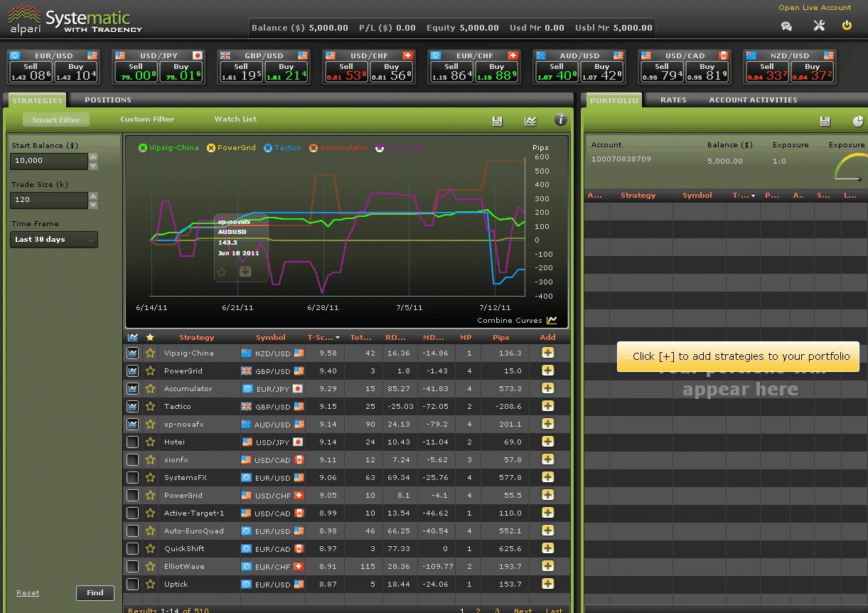Open Watch List tab
The width and height of the screenshot is (868, 613).
tap(236, 119)
